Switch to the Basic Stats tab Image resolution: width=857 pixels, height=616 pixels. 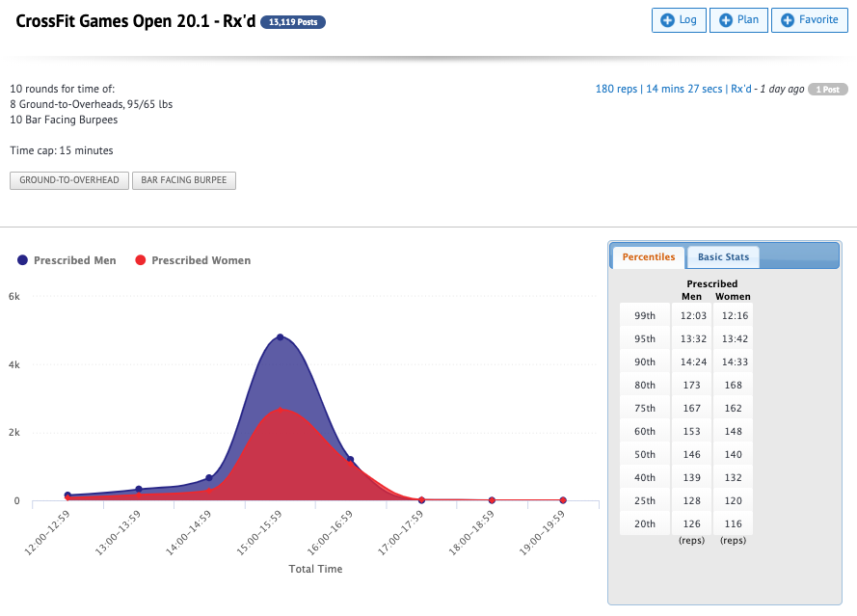pos(723,257)
